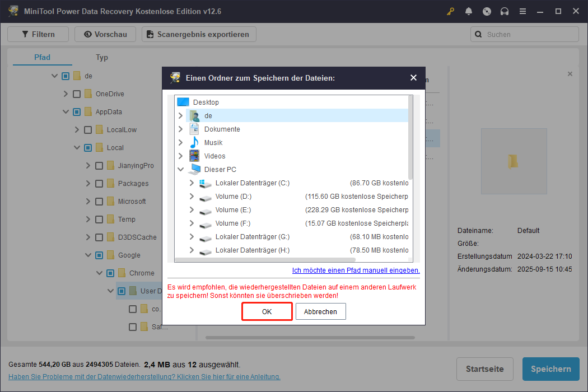Open the headset support icon

click(505, 11)
